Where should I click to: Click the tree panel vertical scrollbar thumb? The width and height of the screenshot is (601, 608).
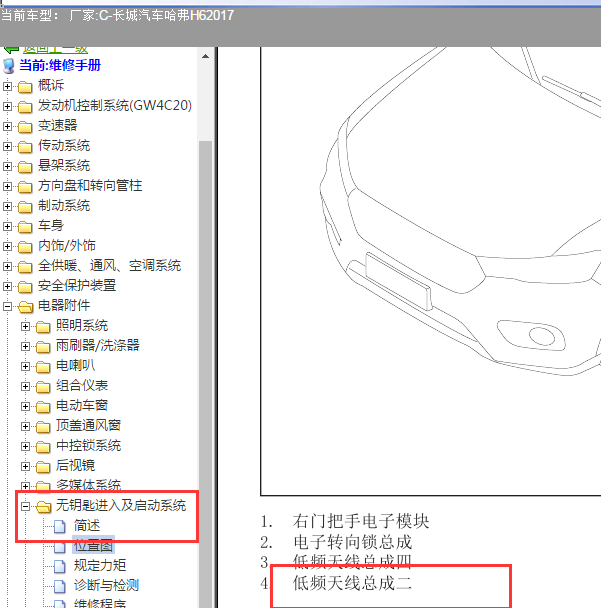tap(206, 374)
